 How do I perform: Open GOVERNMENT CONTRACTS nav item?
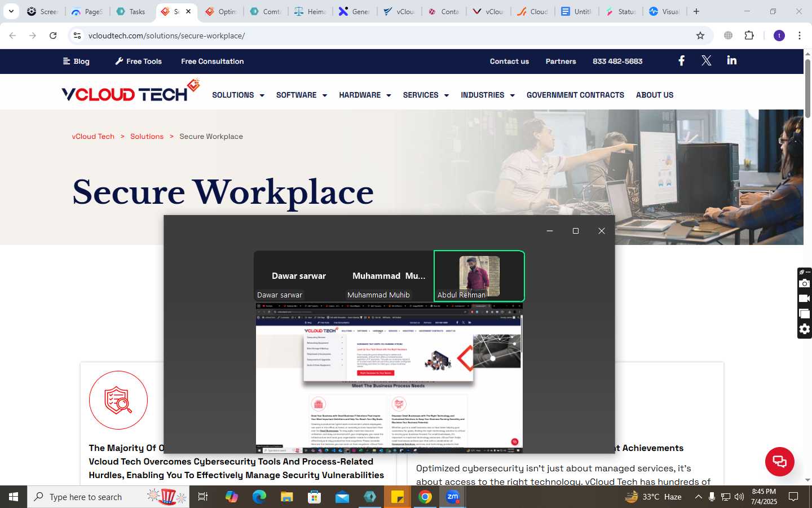575,95
